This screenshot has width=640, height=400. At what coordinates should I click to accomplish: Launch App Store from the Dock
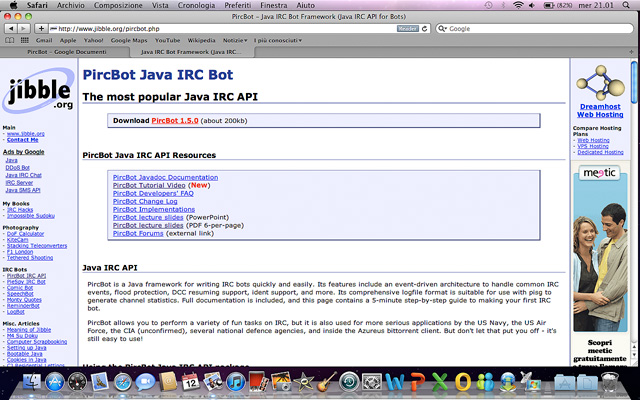tap(55, 382)
